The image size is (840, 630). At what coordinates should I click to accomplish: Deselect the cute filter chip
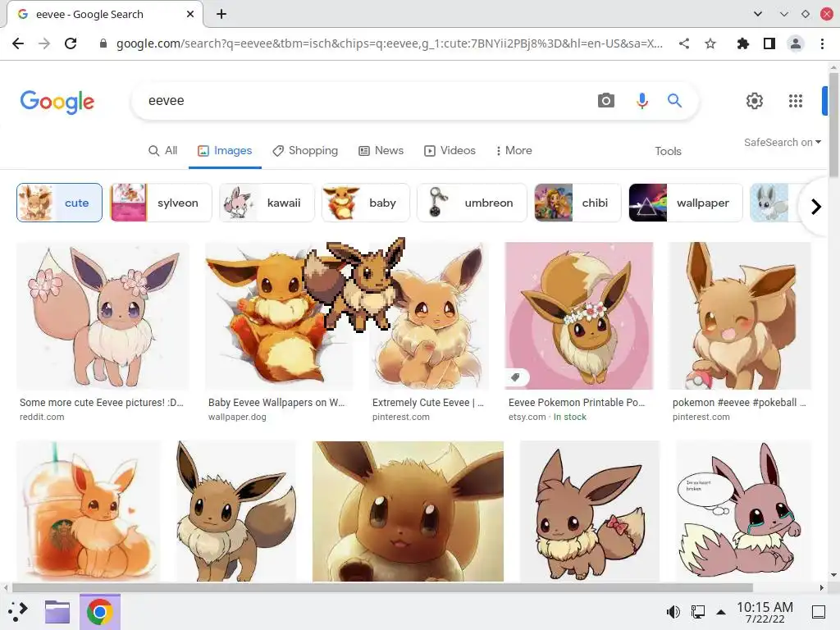[x=59, y=203]
